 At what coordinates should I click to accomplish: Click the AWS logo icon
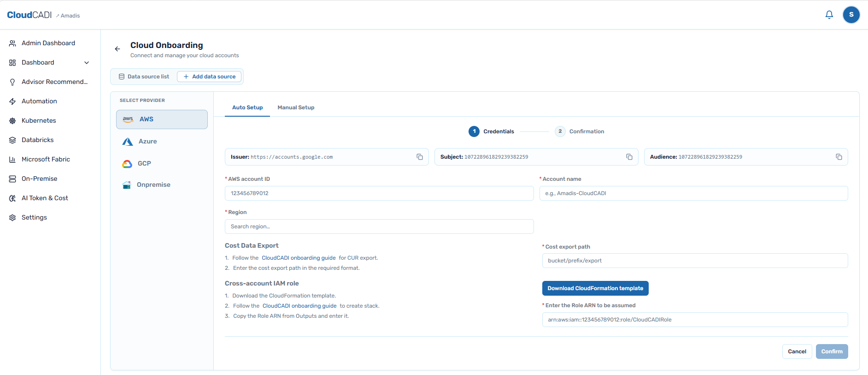(x=128, y=119)
